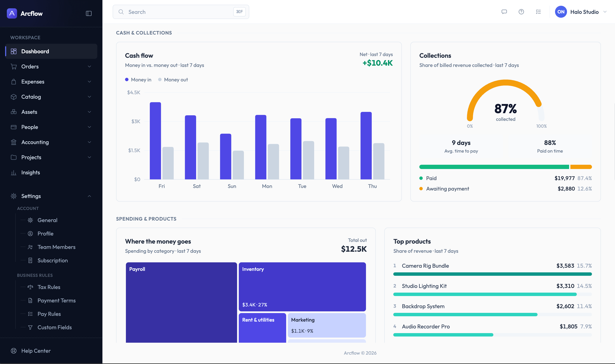This screenshot has width=615, height=364.
Task: Open Payment Terms settings
Action: pos(56,300)
